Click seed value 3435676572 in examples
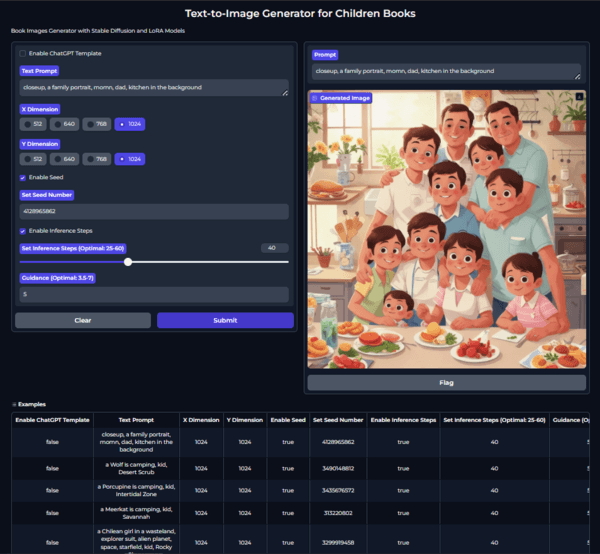 coord(338,491)
